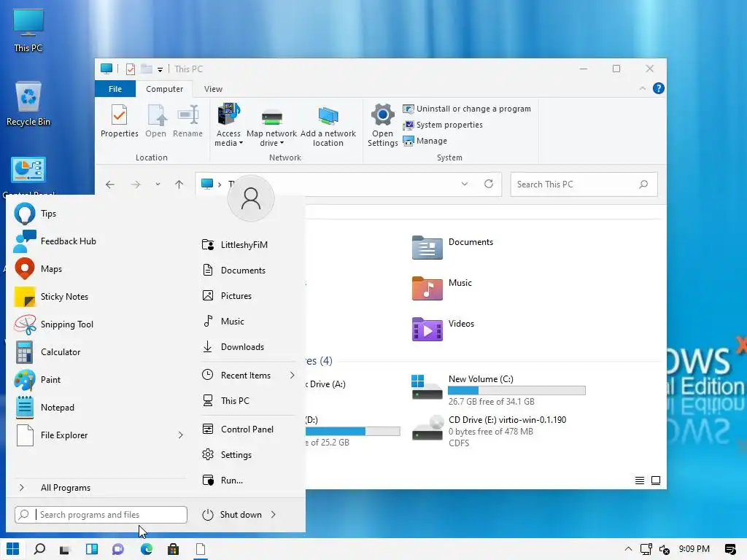The width and height of the screenshot is (747, 560).
Task: Expand Recent Items submenu arrow
Action: click(292, 376)
